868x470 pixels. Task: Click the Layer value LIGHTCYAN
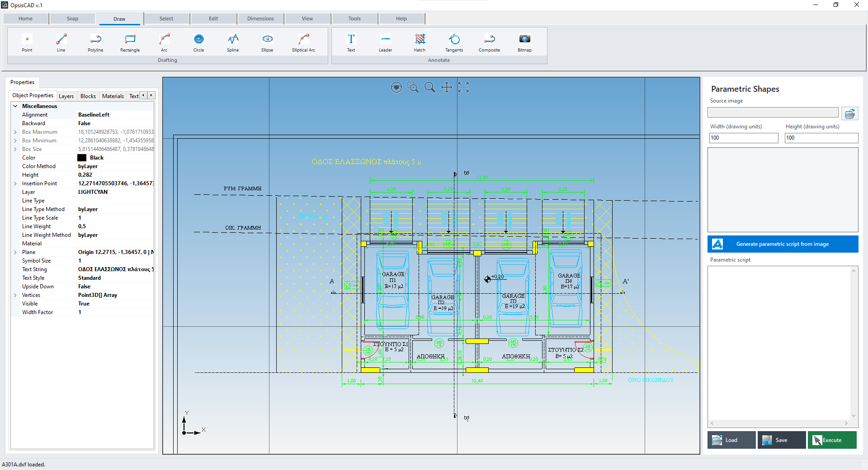93,192
